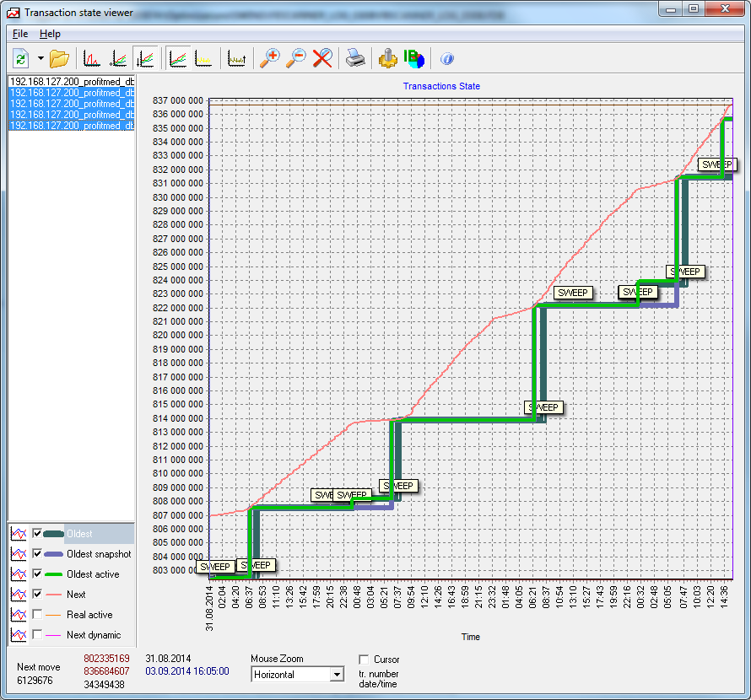Open the blue info icon
Image resolution: width=751 pixels, height=700 pixels.
447,58
